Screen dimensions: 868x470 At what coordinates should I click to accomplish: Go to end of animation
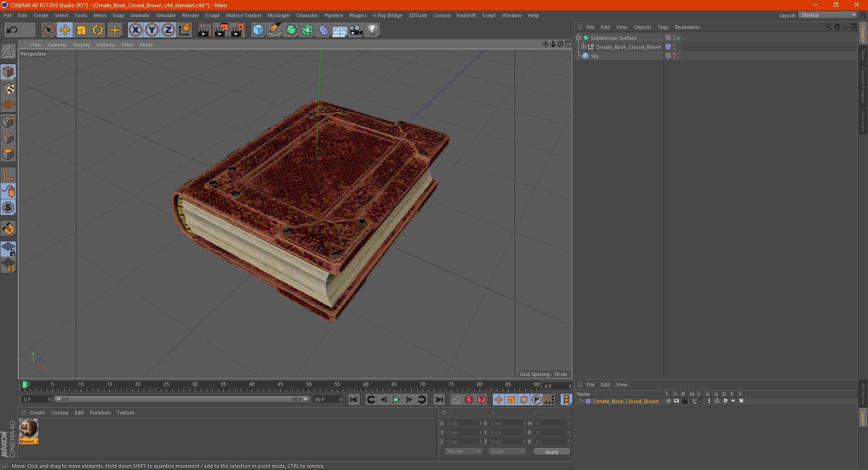[439, 399]
